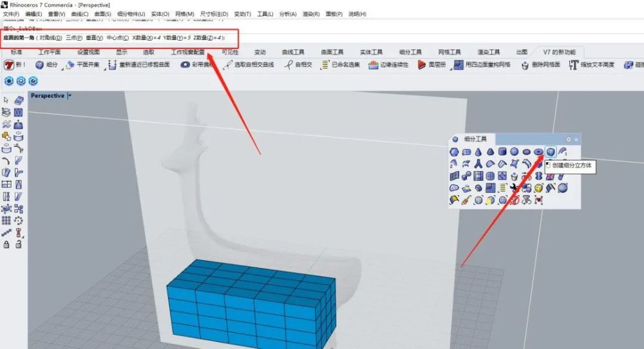Choose the SubD cylinder icon in 细分工具 panel

502,151
